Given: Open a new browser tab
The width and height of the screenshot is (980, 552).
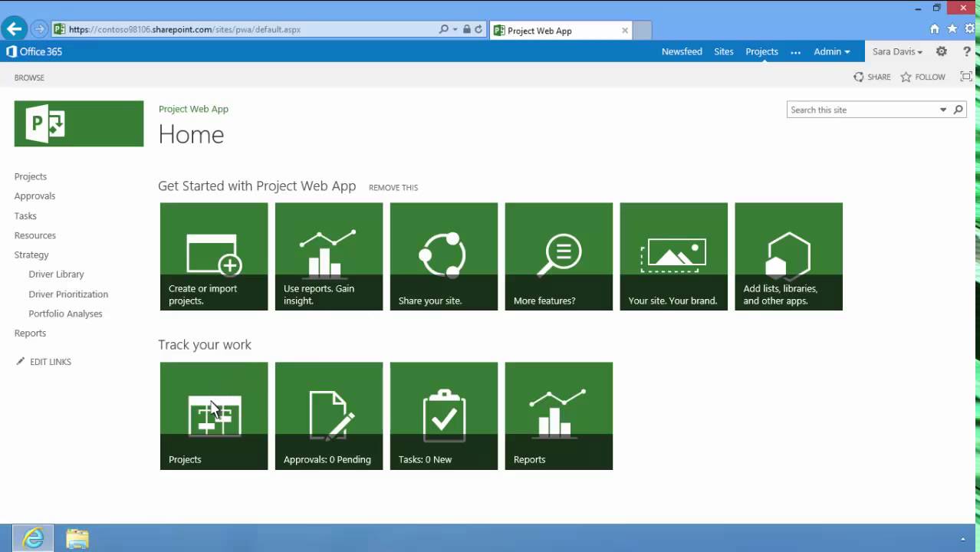Looking at the screenshot, I should pyautogui.click(x=642, y=31).
